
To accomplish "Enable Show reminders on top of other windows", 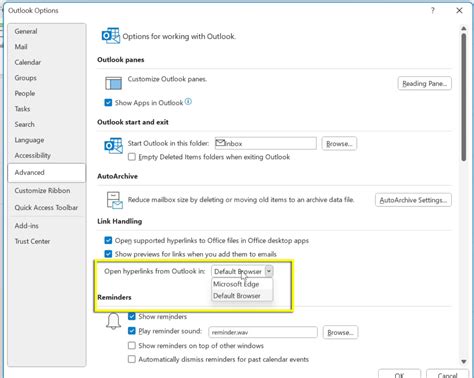I will click(x=132, y=346).
